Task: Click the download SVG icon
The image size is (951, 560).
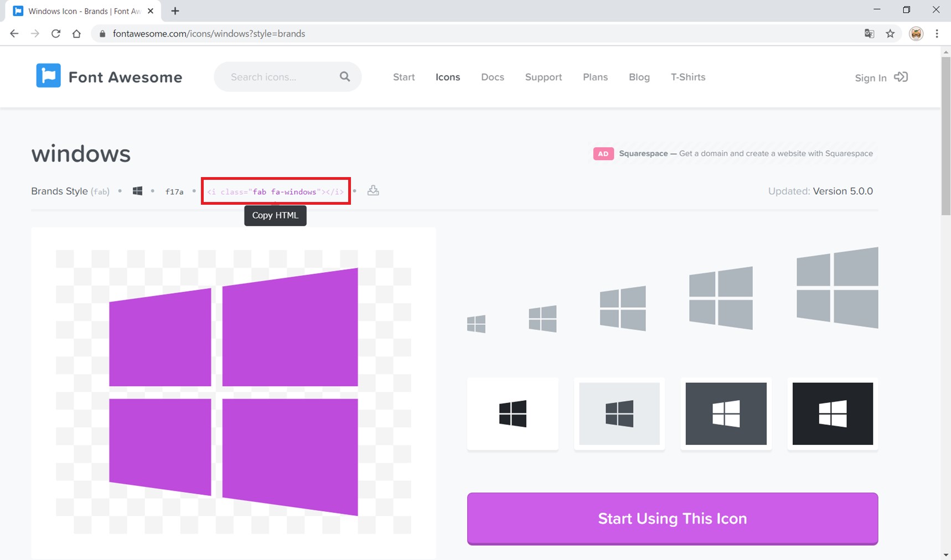Action: pyautogui.click(x=373, y=190)
